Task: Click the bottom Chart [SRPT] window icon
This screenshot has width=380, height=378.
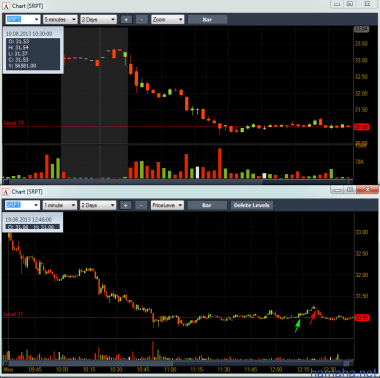Action: tap(6, 192)
